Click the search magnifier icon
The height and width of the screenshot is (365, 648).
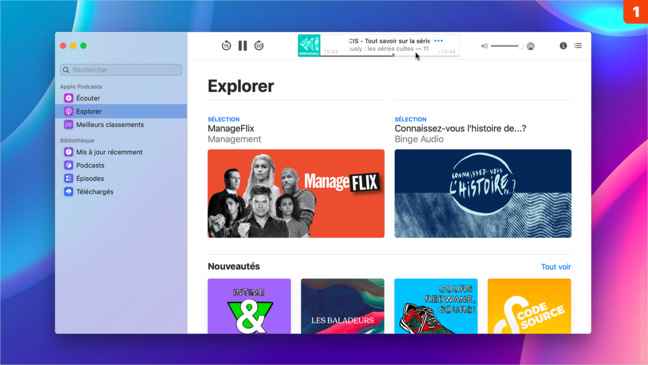coord(66,70)
